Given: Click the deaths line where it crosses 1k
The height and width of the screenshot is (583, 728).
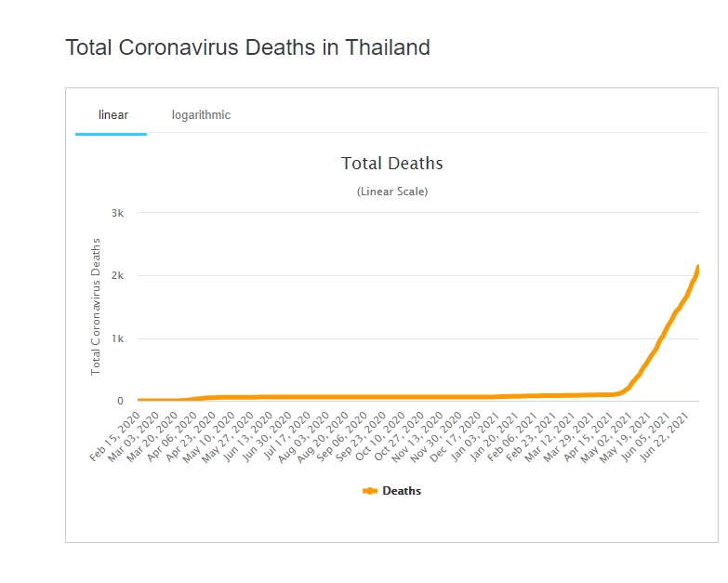Looking at the screenshot, I should coord(661,338).
